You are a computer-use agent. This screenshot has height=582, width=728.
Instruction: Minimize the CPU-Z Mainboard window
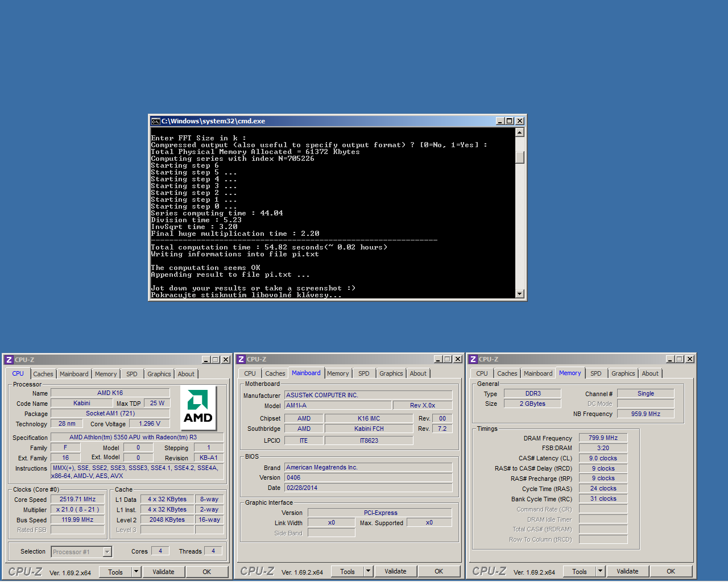coord(438,359)
